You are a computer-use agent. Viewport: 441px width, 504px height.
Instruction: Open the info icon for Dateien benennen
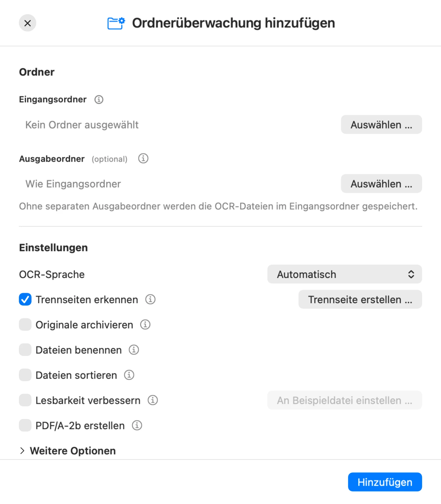click(134, 350)
